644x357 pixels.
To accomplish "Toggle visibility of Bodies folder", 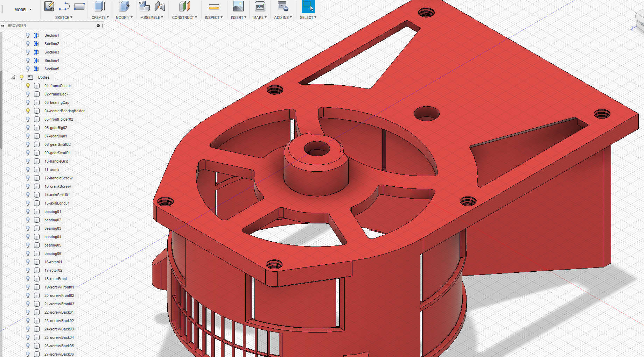I will pyautogui.click(x=22, y=77).
